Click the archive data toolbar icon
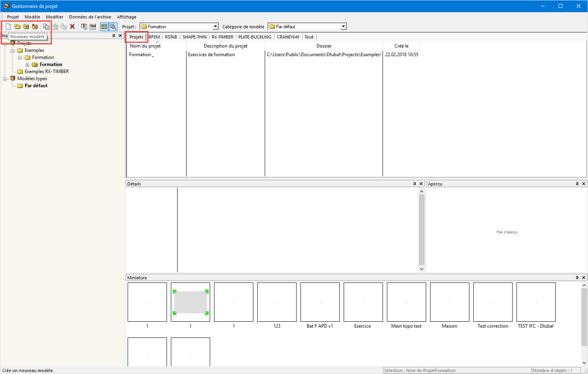The image size is (588, 374). 84,27
